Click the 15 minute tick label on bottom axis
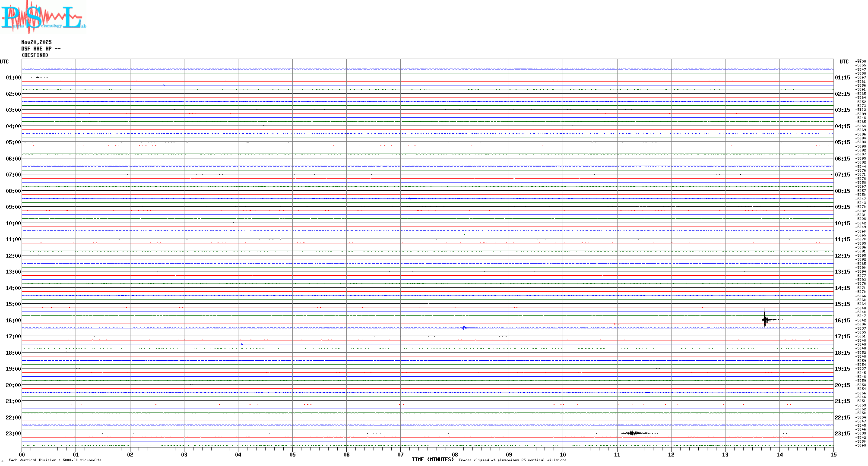Screen dimensions: 868x466 [x=833, y=455]
